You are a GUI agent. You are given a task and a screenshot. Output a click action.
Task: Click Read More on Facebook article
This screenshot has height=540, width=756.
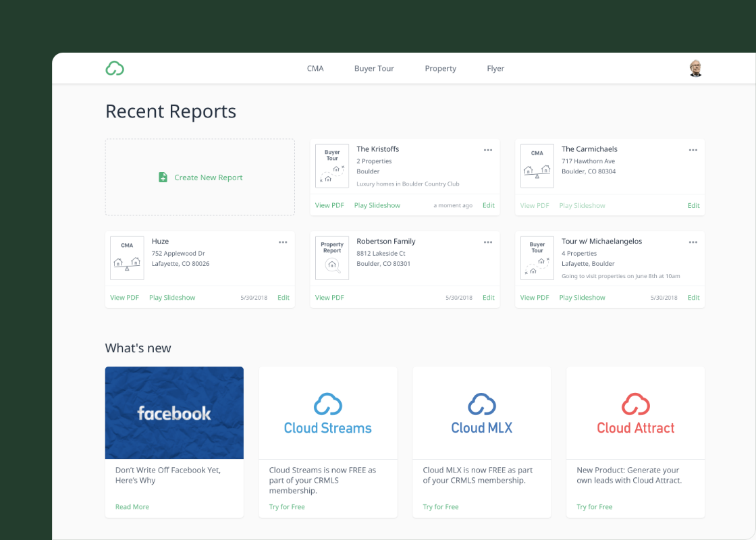(132, 507)
